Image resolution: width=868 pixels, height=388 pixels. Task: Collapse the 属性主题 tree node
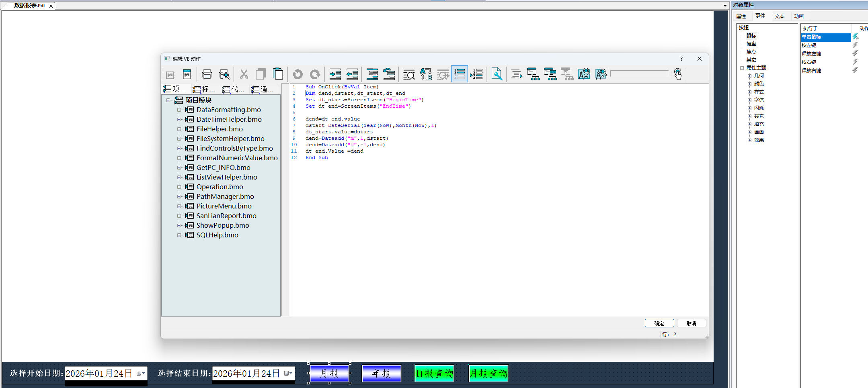point(742,67)
